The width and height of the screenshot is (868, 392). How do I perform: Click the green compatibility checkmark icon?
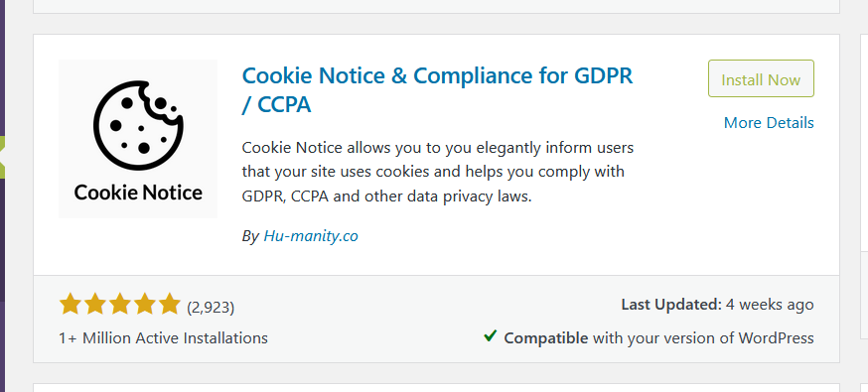(490, 335)
